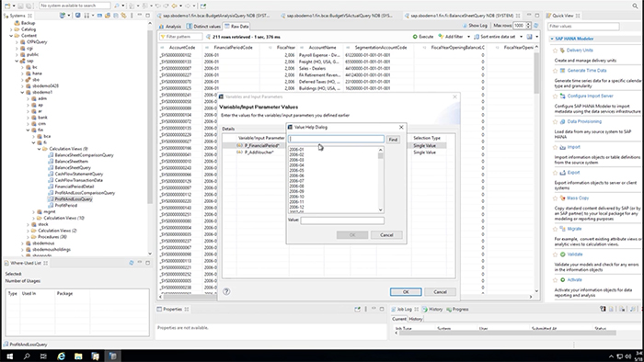
Task: Favorite Export with the star icon
Action: [x=555, y=173]
